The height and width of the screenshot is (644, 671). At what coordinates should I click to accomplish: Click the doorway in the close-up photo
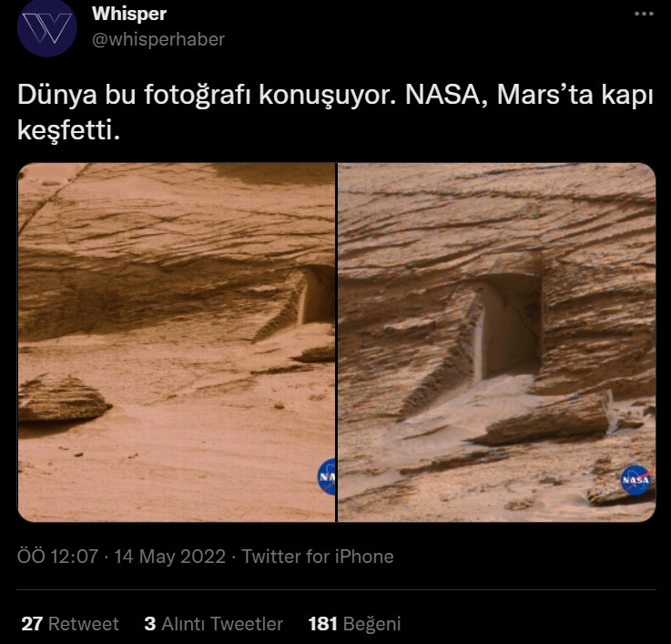coord(507,323)
